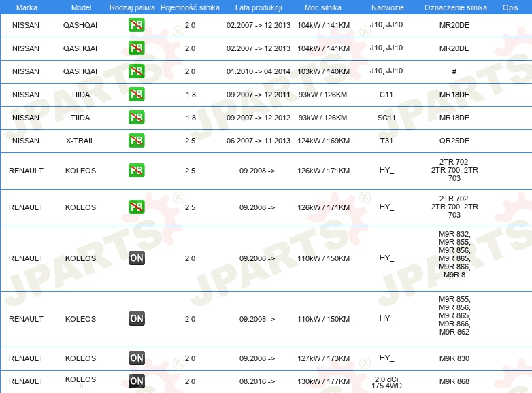Image resolution: width=532 pixels, height=393 pixels.
Task: Click the Lata produkcji column header
Action: [259, 7]
